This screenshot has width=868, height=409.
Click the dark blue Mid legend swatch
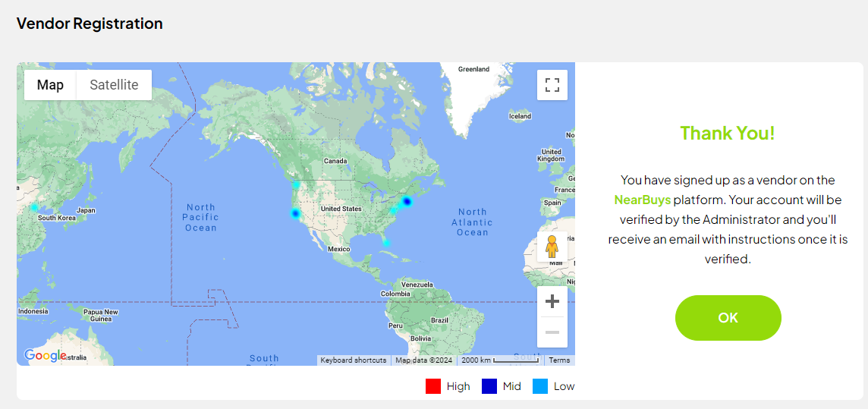pyautogui.click(x=489, y=386)
